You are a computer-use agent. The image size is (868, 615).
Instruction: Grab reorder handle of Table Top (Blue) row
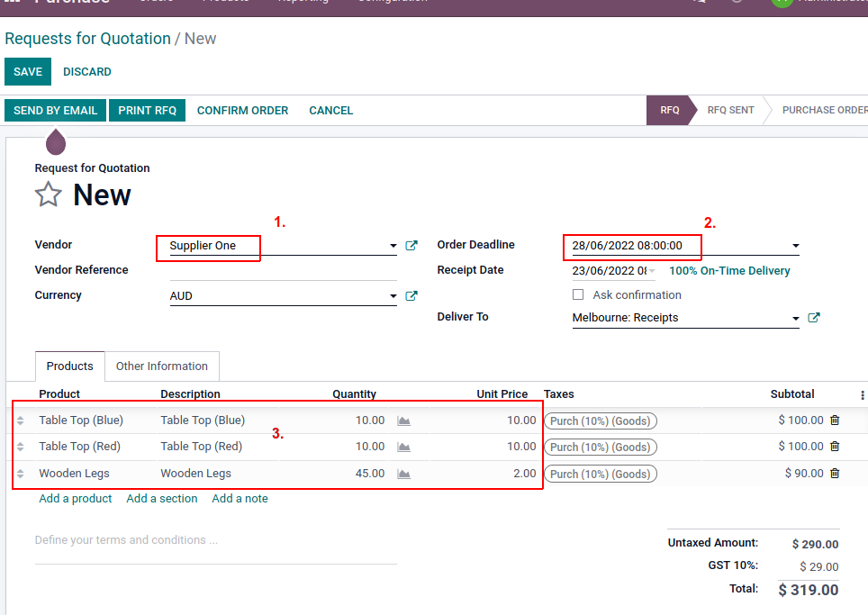point(21,421)
